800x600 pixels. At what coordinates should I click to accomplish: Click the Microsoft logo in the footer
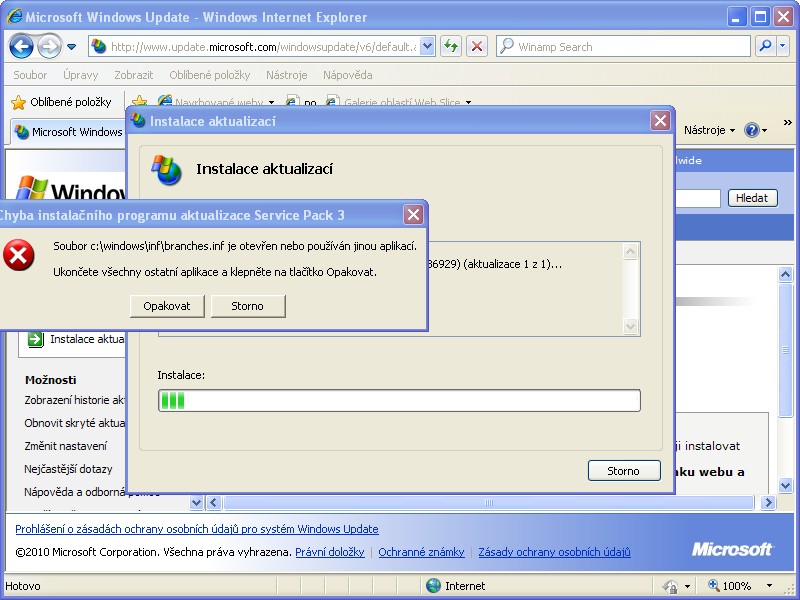click(x=732, y=549)
